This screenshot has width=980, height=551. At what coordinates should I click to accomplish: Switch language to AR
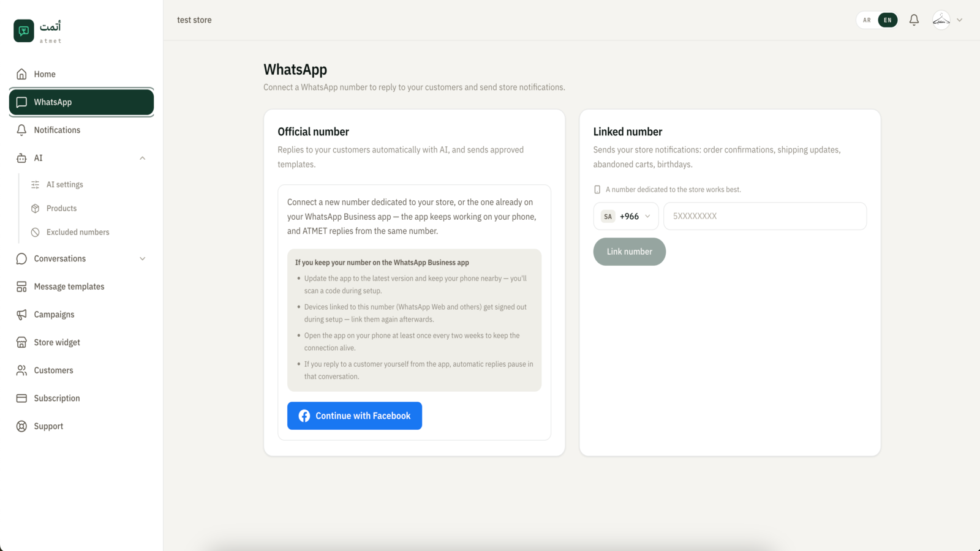[x=867, y=20]
